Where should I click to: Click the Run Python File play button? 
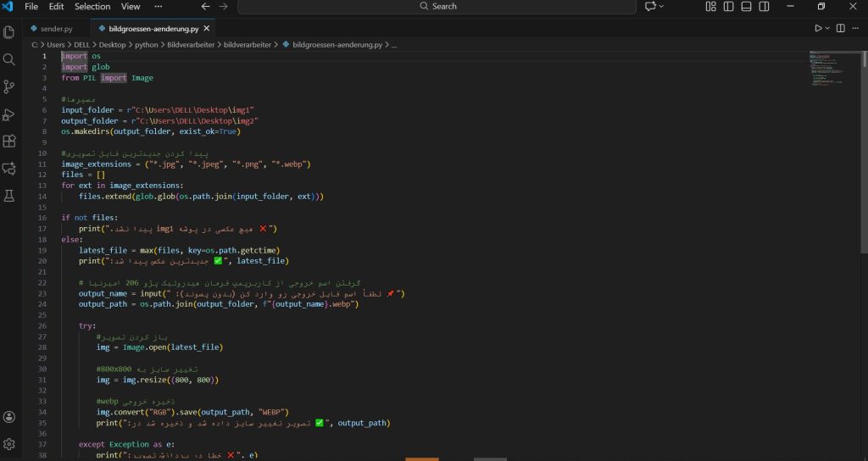point(818,28)
